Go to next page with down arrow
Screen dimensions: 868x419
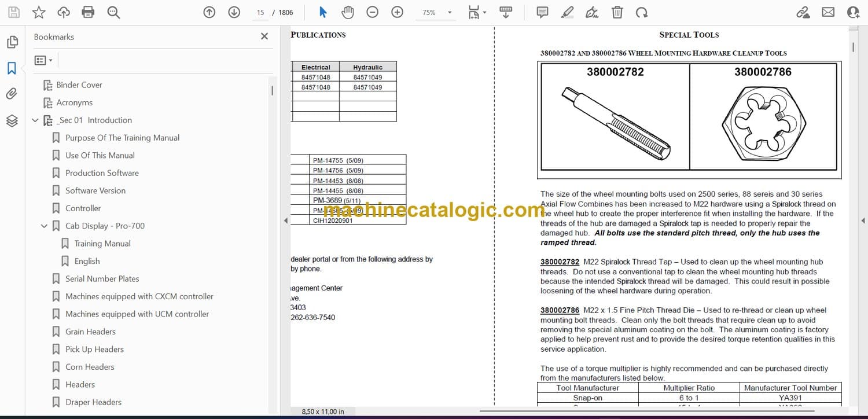(x=234, y=12)
